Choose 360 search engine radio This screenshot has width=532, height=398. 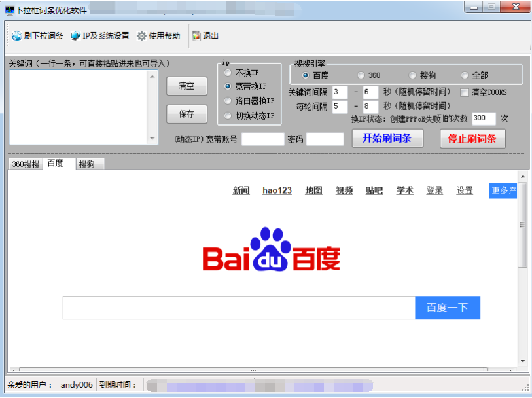[361, 75]
